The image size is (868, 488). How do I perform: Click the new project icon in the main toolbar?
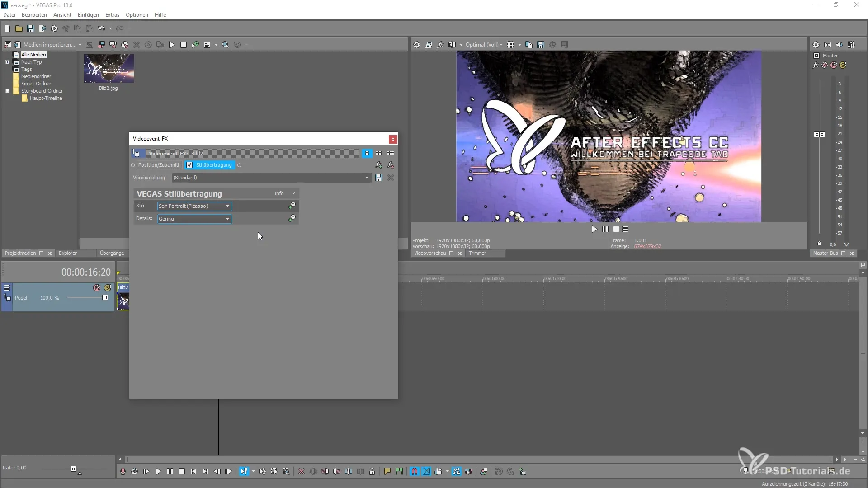[x=7, y=28]
